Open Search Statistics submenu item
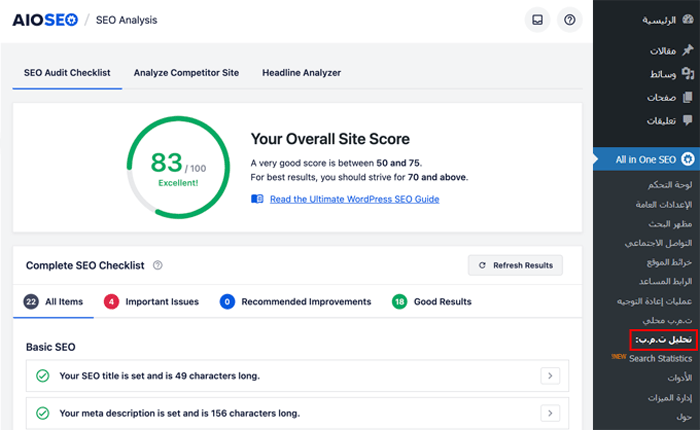Viewport: 700px width, 430px height. point(660,359)
